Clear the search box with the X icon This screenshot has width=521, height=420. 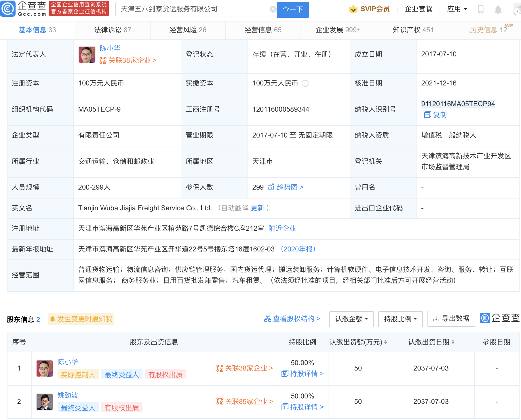(273, 9)
